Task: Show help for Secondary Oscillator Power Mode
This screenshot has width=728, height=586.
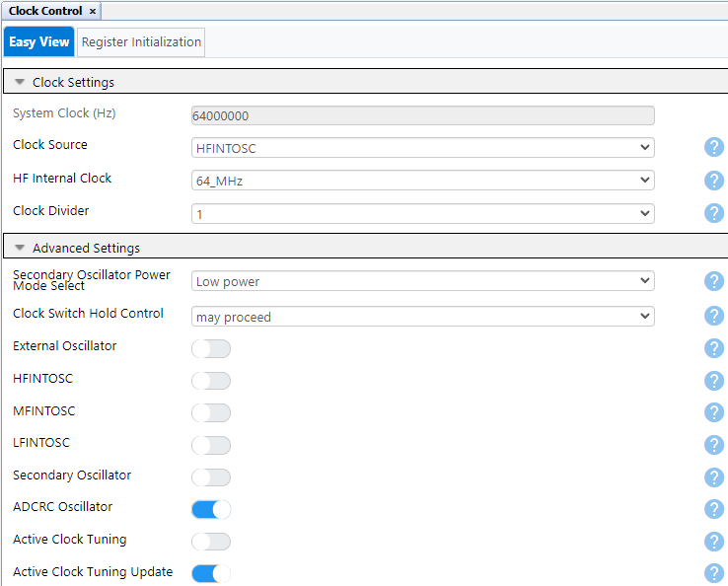Action: 714,281
